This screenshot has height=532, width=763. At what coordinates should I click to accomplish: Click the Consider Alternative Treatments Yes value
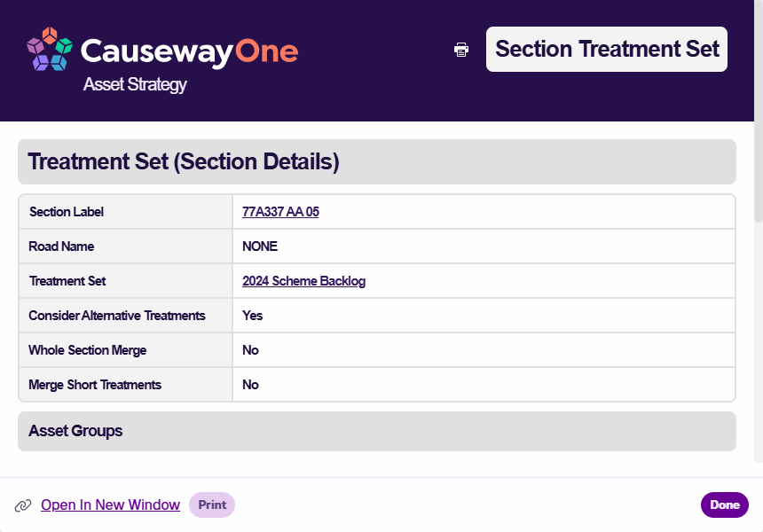coord(253,316)
